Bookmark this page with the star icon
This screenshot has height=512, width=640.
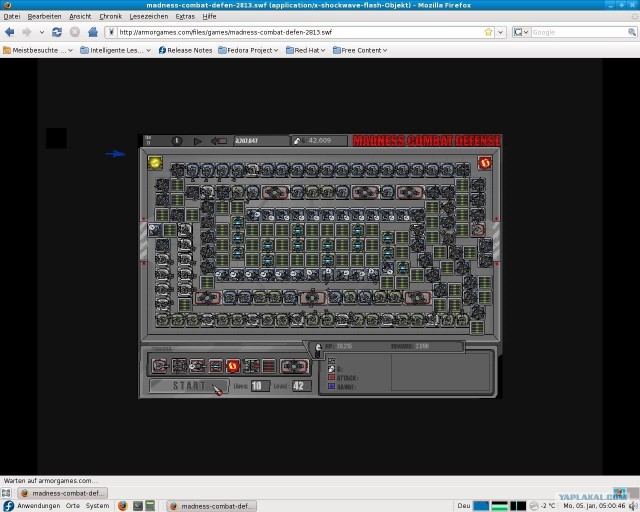tap(488, 32)
